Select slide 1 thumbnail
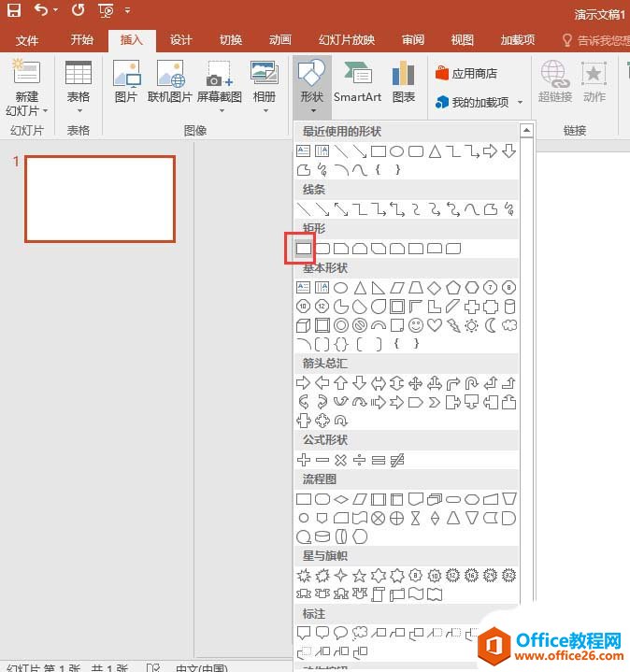The height and width of the screenshot is (672, 630). click(100, 199)
